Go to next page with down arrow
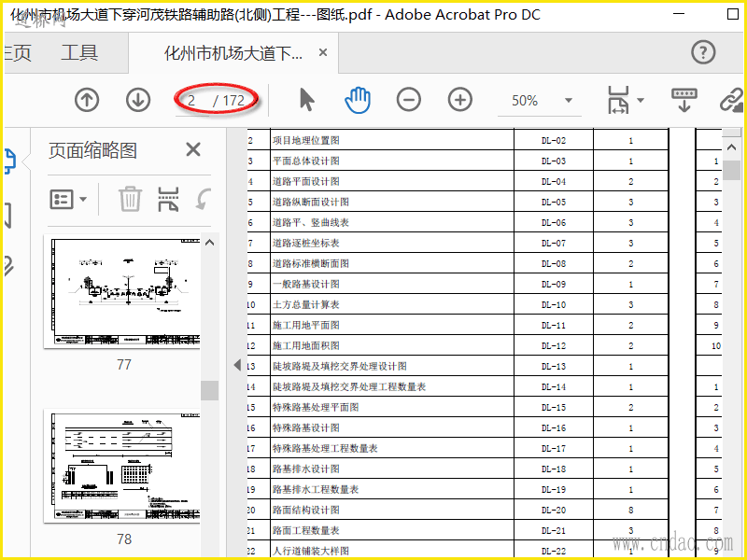This screenshot has width=747, height=560. (x=138, y=101)
